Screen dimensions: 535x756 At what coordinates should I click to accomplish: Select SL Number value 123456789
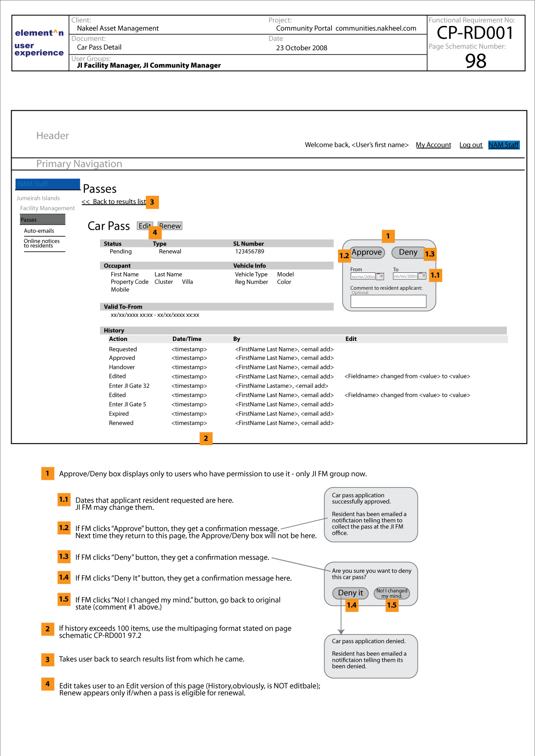[250, 252]
